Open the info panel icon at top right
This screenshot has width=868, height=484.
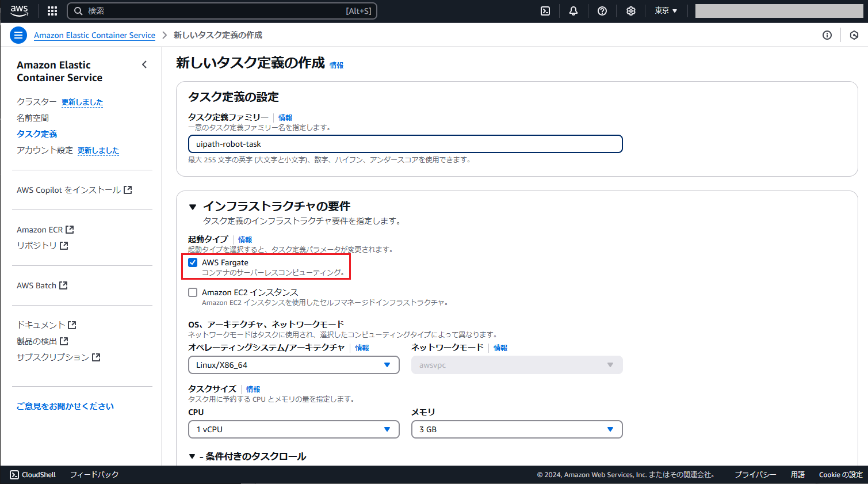point(827,35)
